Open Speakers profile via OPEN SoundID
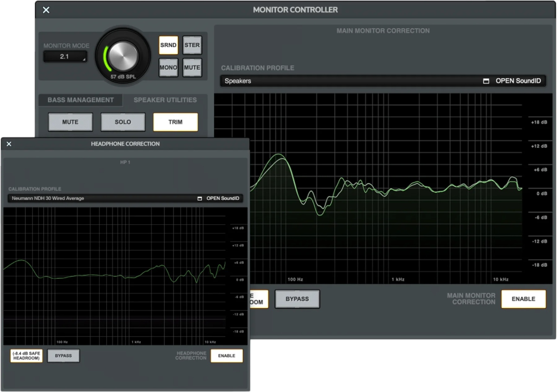The width and height of the screenshot is (557, 392). [518, 81]
